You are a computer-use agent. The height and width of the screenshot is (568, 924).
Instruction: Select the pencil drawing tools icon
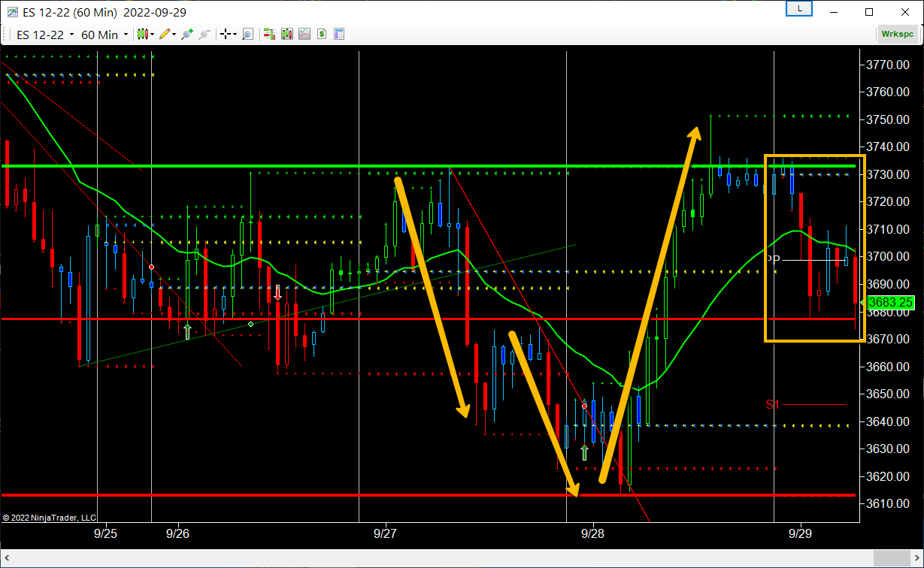[165, 34]
